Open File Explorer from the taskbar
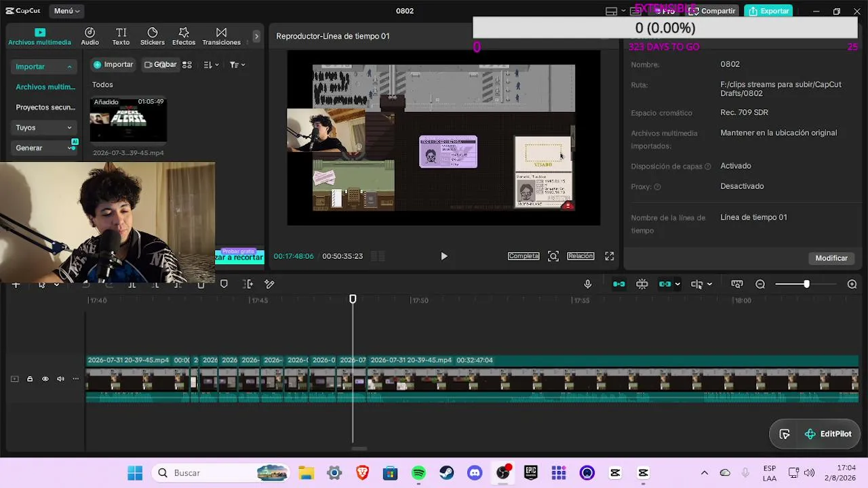868x488 pixels. (306, 473)
